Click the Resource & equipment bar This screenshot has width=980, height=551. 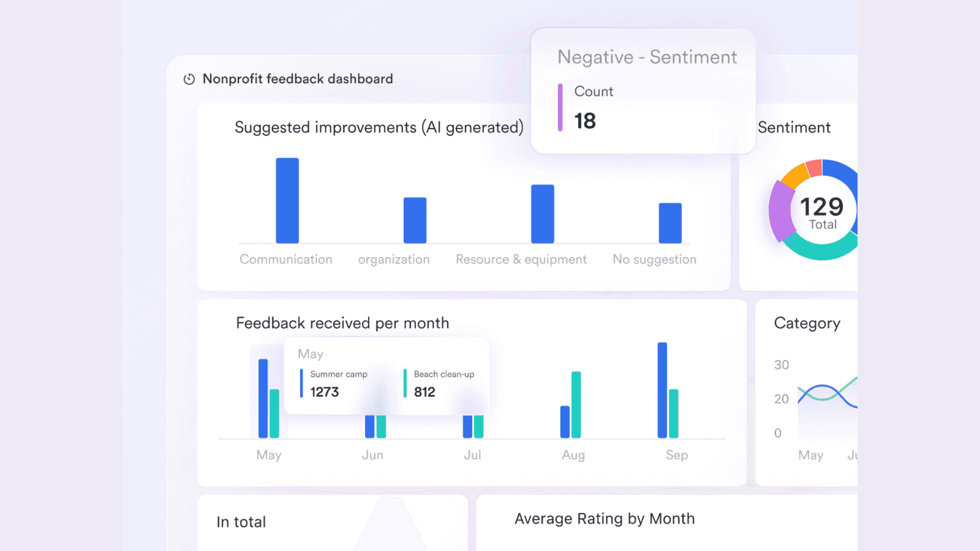click(x=542, y=214)
